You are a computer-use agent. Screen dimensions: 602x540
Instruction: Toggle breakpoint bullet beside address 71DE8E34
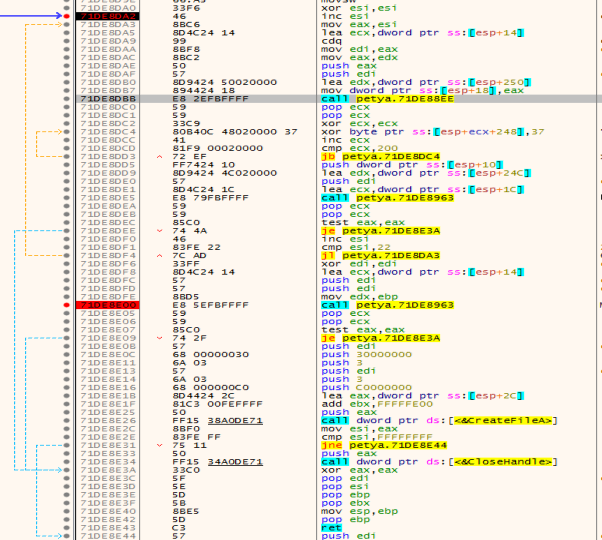pyautogui.click(x=67, y=462)
